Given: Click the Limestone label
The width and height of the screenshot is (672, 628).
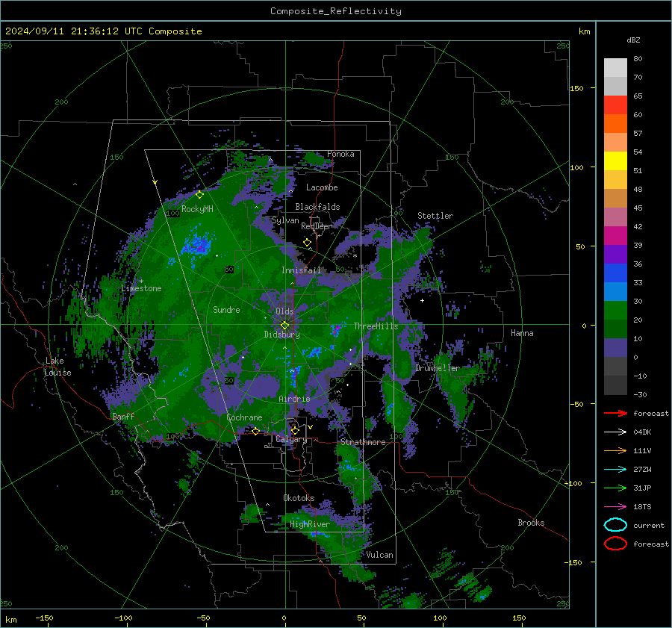Looking at the screenshot, I should (x=141, y=288).
